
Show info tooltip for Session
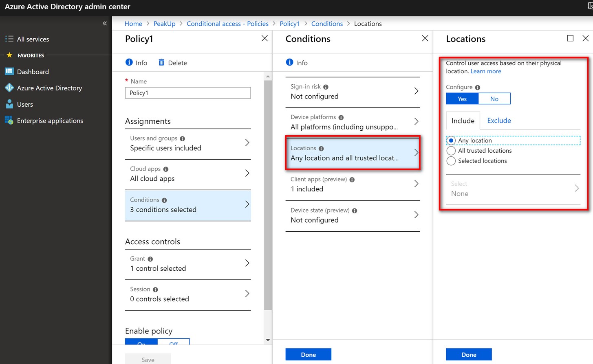click(155, 289)
